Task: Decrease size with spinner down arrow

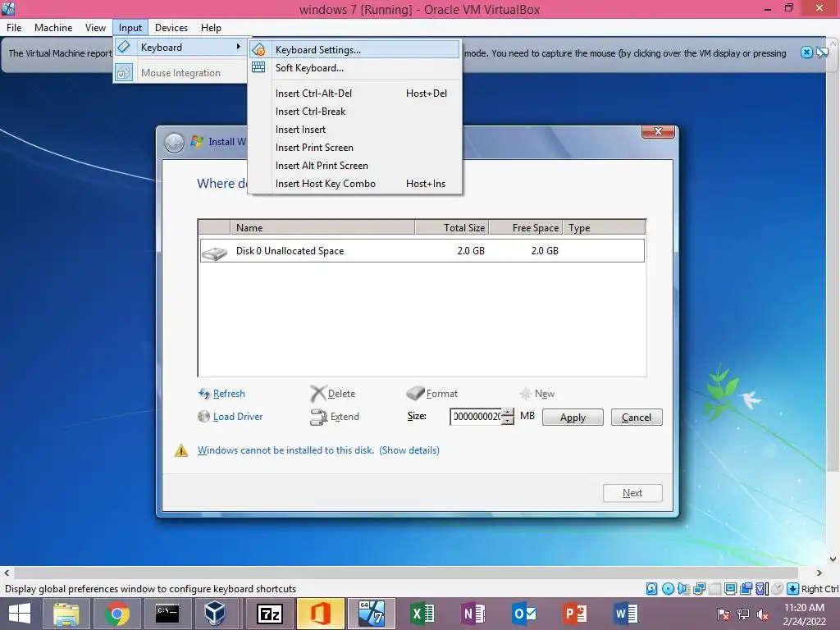Action: tap(508, 421)
